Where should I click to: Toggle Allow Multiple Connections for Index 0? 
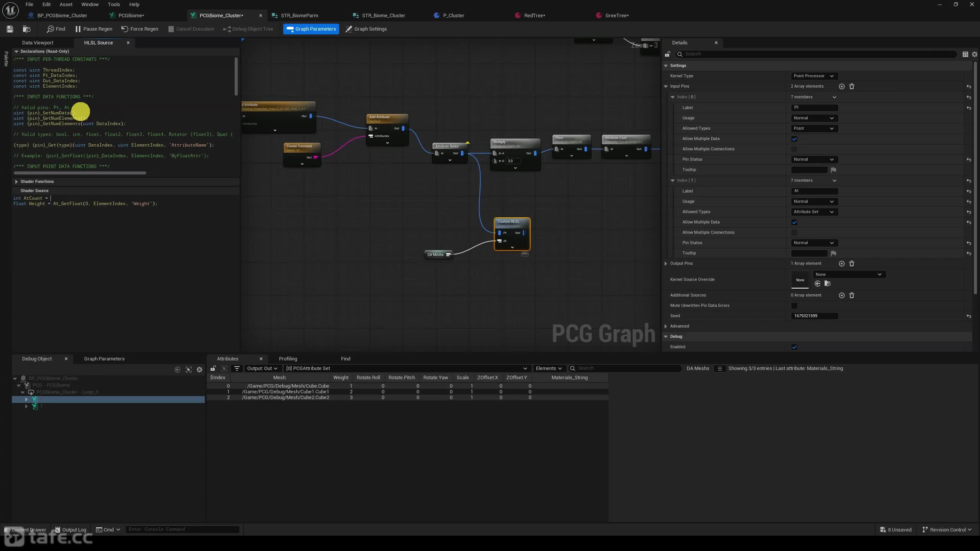pos(794,149)
